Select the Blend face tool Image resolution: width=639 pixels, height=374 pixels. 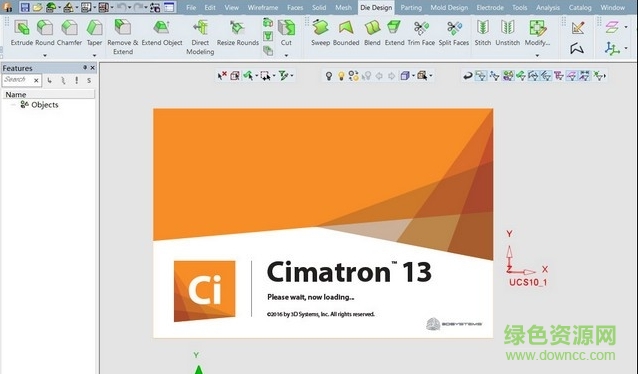coord(372,33)
